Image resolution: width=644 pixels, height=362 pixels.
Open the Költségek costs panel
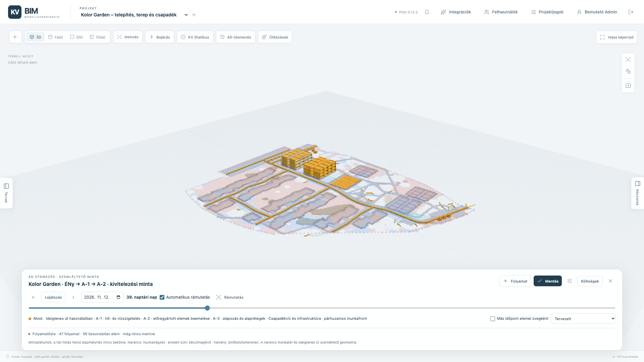pyautogui.click(x=590, y=281)
